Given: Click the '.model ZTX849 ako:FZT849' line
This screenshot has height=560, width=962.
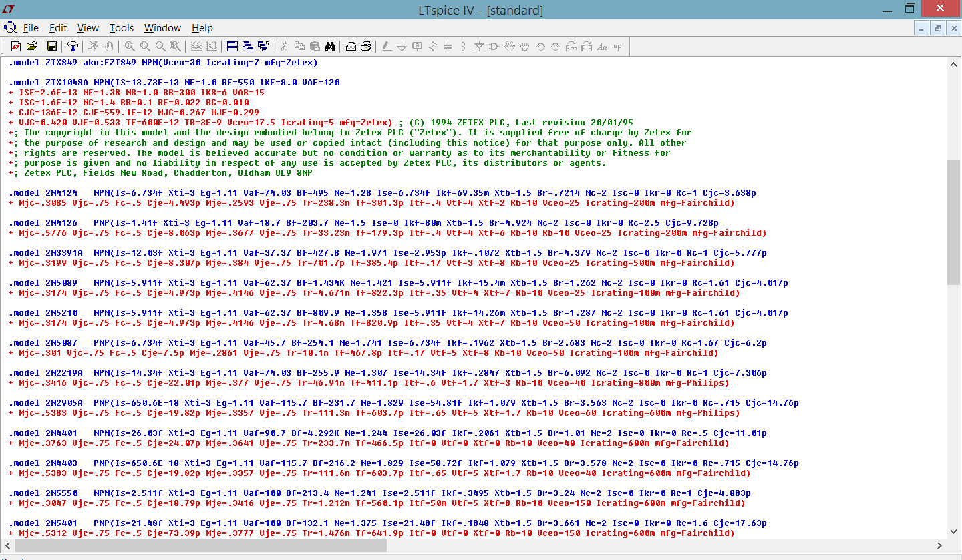Looking at the screenshot, I should pos(164,63).
